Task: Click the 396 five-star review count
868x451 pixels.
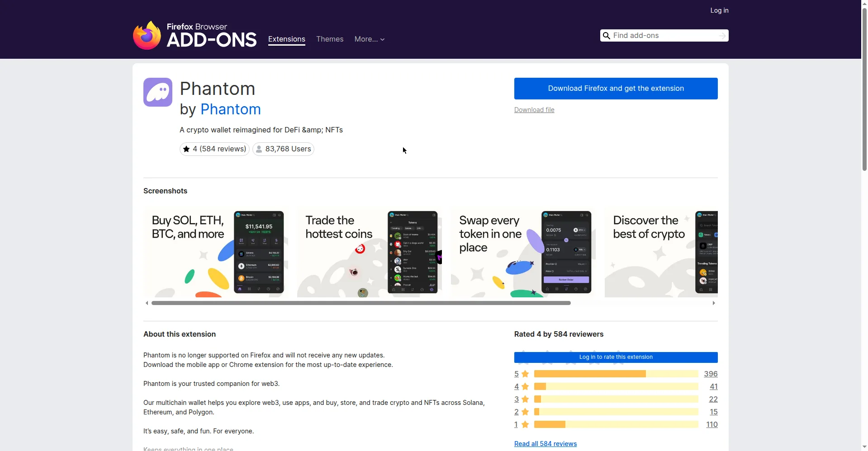Action: 711,374
